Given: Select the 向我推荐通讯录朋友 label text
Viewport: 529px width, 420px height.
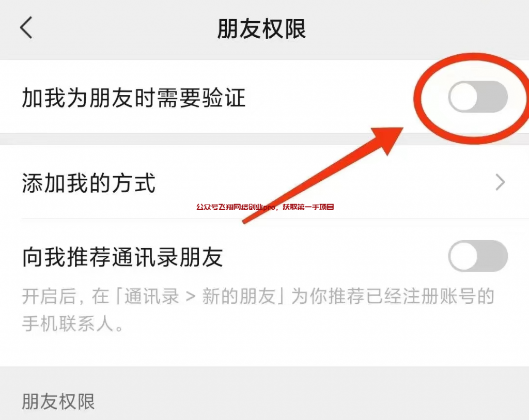Looking at the screenshot, I should click(122, 257).
